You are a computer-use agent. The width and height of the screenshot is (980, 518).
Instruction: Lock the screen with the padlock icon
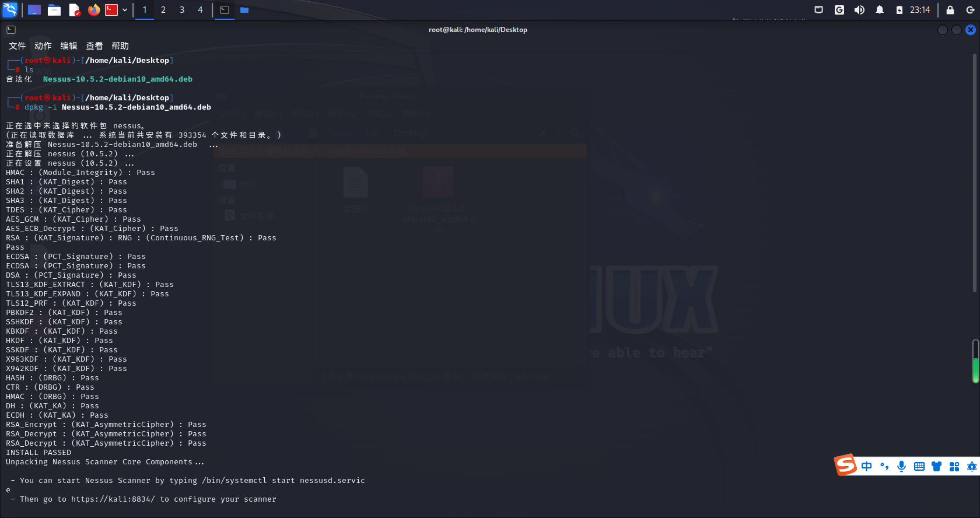coord(950,10)
